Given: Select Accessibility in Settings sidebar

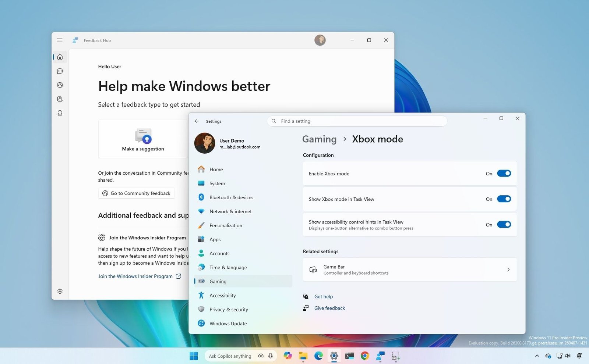Looking at the screenshot, I should point(222,296).
